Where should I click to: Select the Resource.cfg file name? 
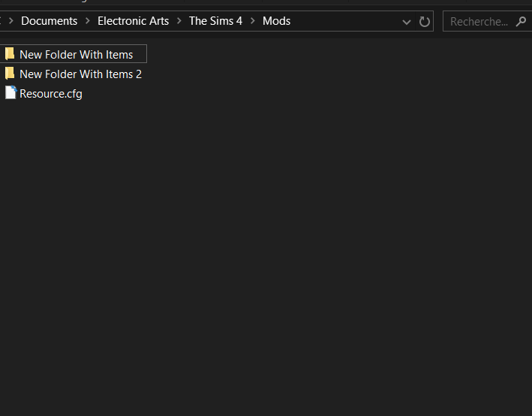pyautogui.click(x=51, y=94)
